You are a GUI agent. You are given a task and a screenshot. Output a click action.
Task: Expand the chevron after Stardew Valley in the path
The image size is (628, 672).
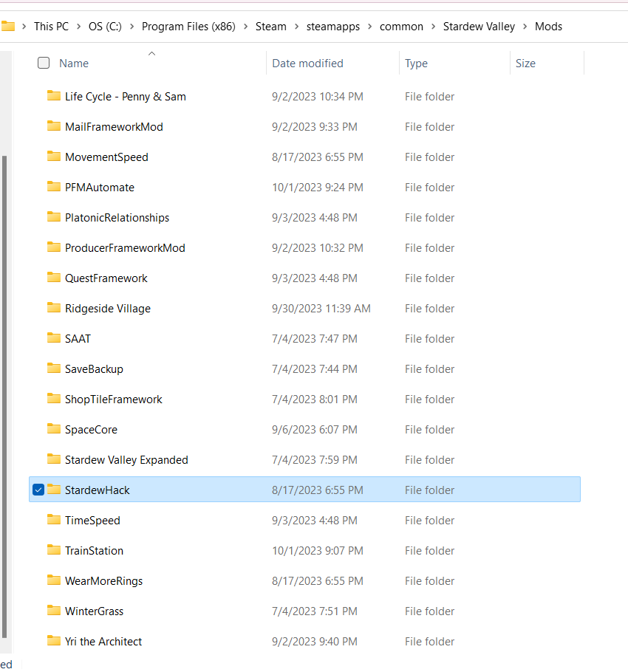(x=525, y=27)
